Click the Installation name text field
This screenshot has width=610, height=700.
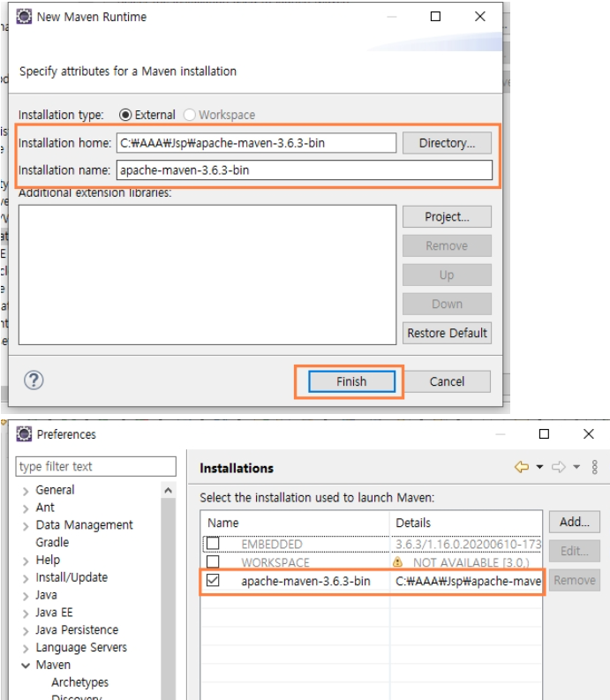tap(305, 170)
